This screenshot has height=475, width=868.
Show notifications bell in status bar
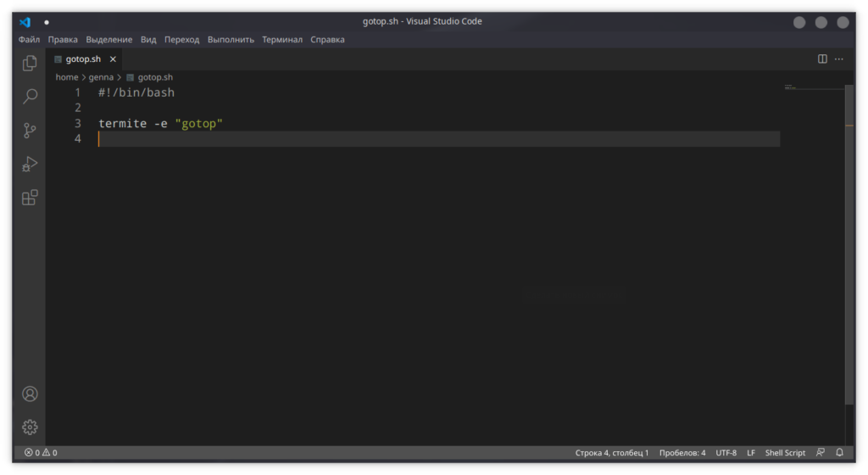839,452
